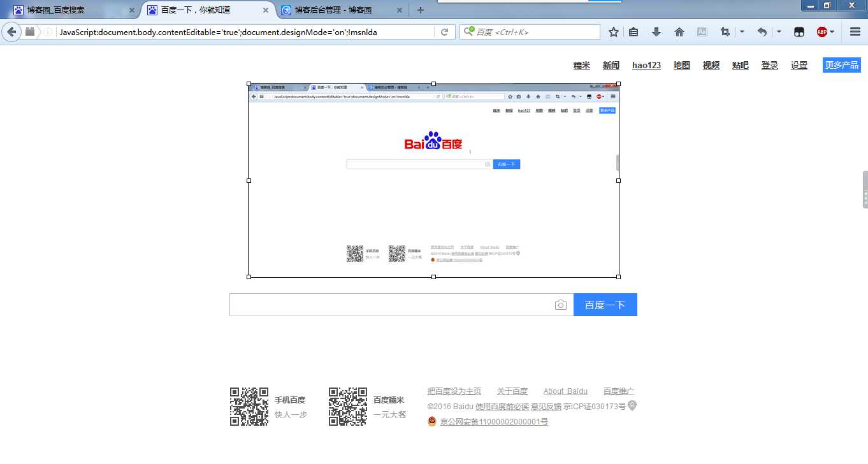The image size is (868, 464).
Task: Click the 手机百度 label text
Action: pos(290,400)
